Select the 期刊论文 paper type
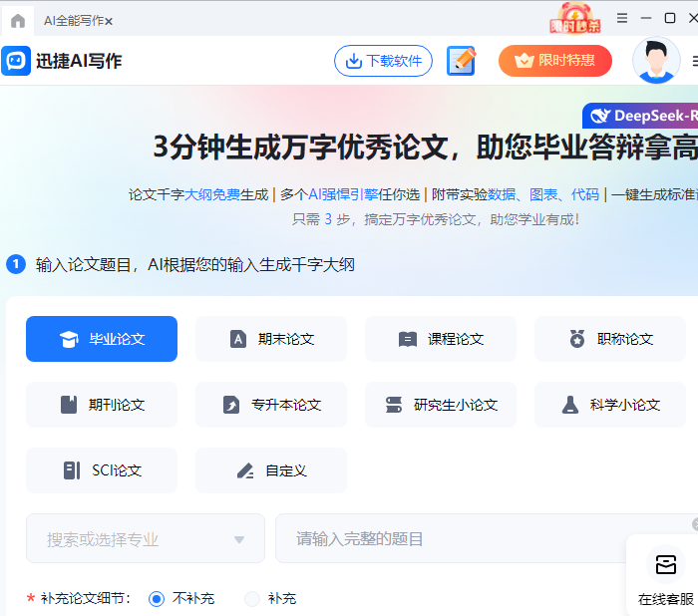 point(102,405)
